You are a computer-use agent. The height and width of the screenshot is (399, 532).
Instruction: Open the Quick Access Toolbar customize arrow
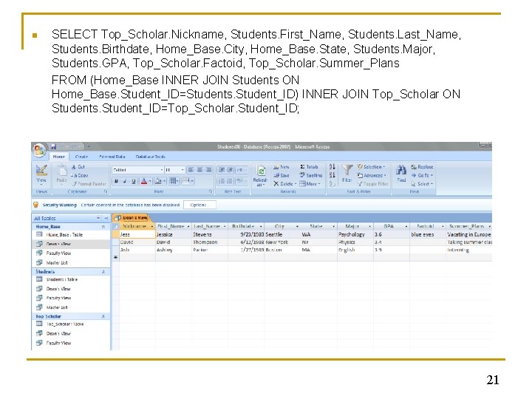pos(89,146)
